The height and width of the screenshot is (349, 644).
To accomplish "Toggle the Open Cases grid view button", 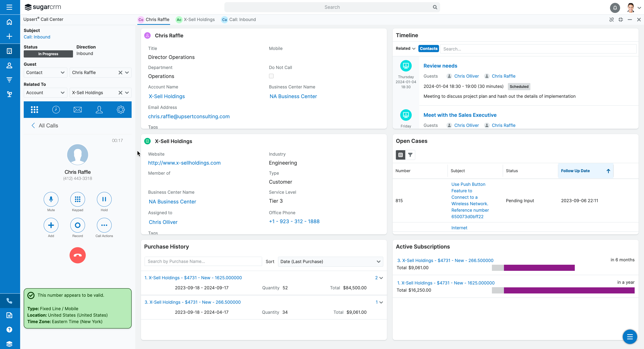I will 401,155.
